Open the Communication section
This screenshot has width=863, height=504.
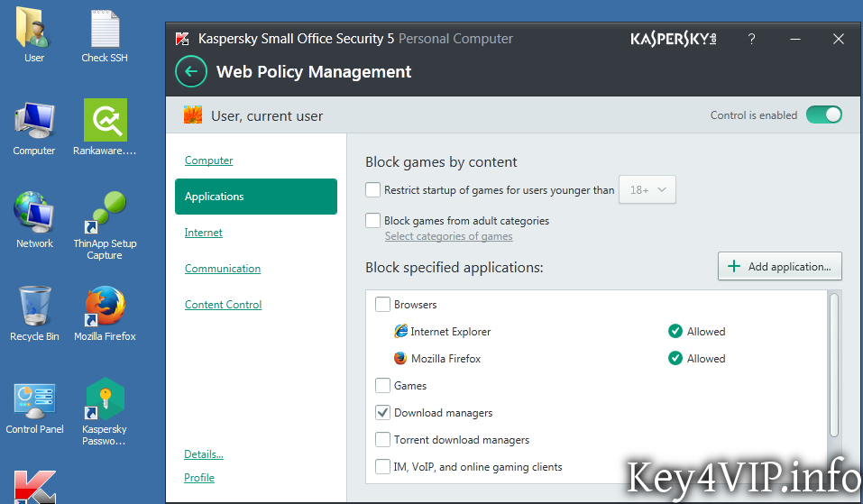tap(223, 269)
